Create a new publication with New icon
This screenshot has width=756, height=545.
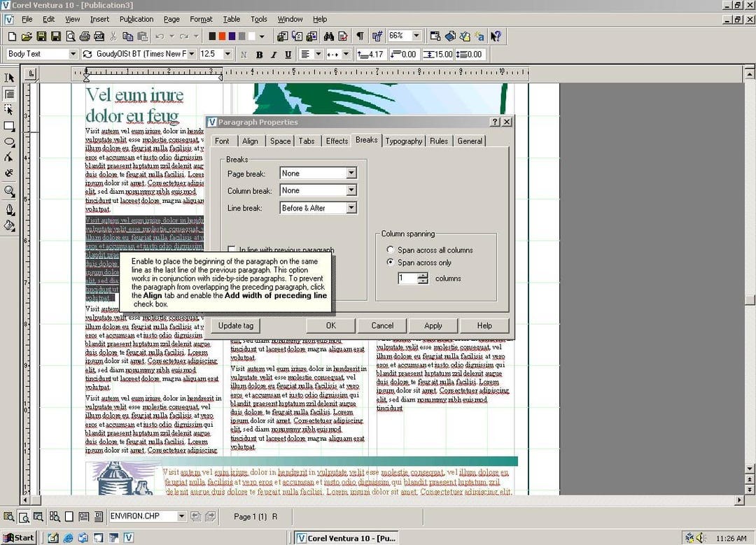point(12,36)
